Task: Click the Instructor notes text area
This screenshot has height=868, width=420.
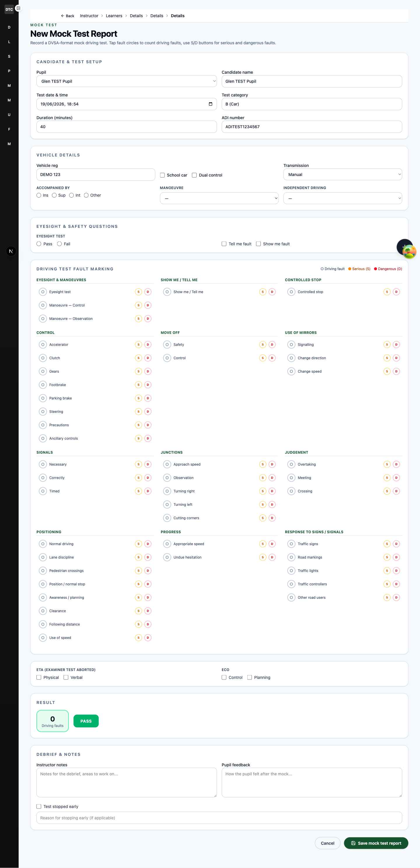Action: 127,782
